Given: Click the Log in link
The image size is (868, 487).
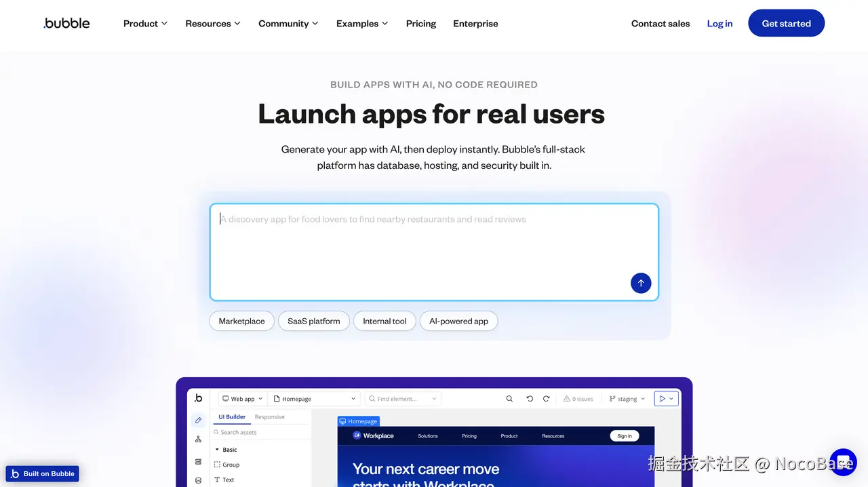Looking at the screenshot, I should point(719,23).
